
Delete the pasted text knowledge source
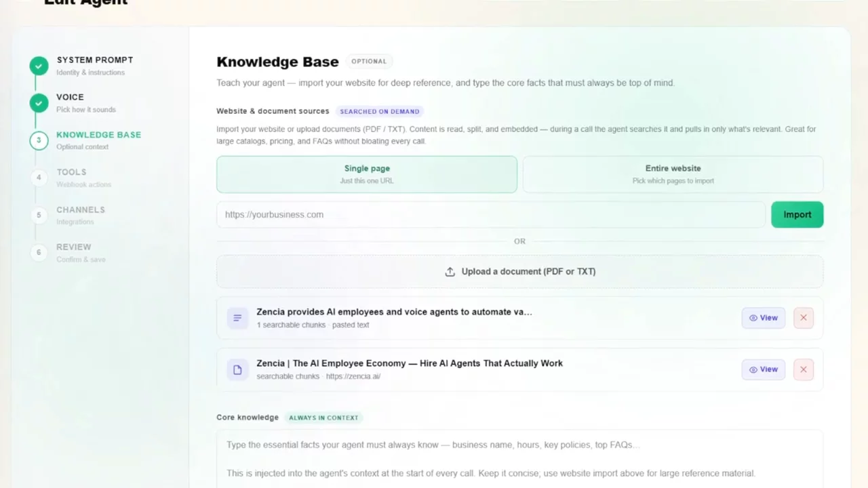point(804,318)
